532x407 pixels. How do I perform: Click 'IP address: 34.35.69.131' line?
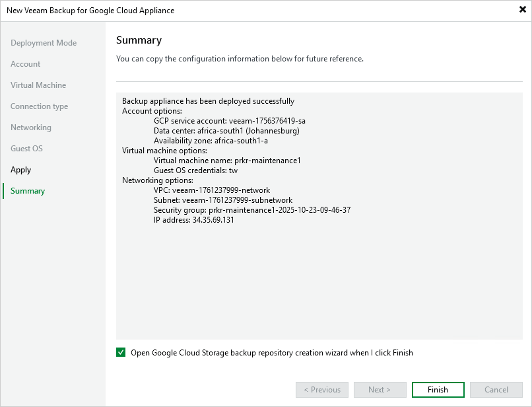pyautogui.click(x=194, y=220)
